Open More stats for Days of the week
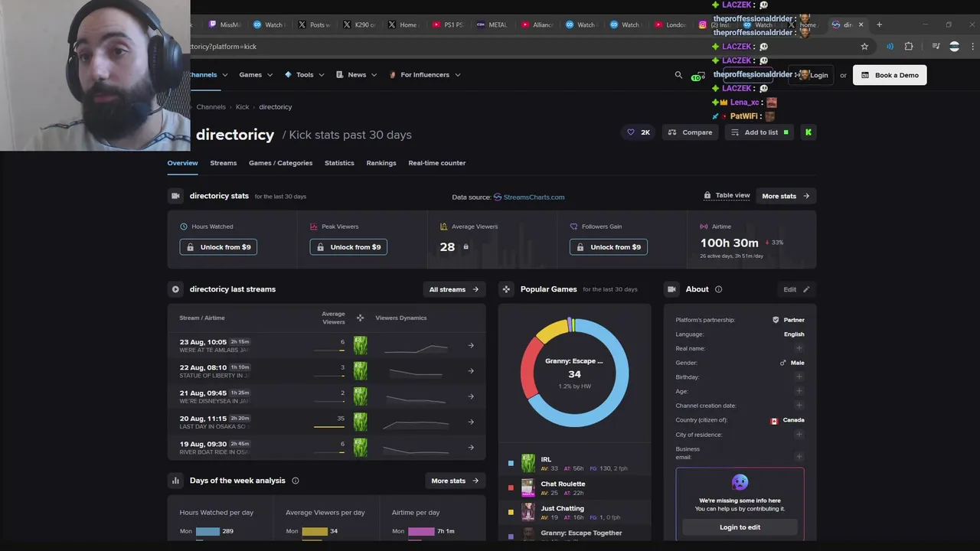980x551 pixels. (x=455, y=481)
